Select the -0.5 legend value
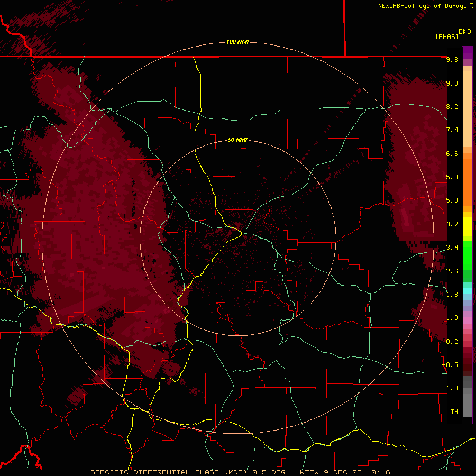 click(450, 364)
